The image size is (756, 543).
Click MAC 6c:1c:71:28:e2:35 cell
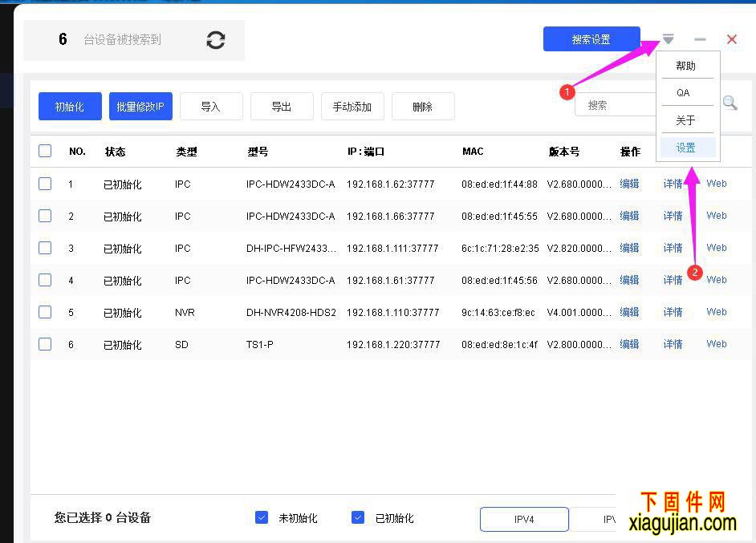tap(500, 248)
